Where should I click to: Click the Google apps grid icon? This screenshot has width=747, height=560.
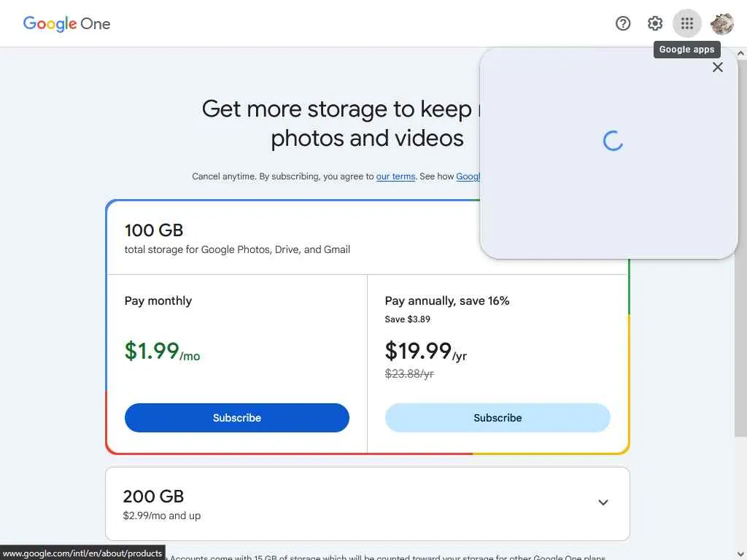tap(686, 23)
